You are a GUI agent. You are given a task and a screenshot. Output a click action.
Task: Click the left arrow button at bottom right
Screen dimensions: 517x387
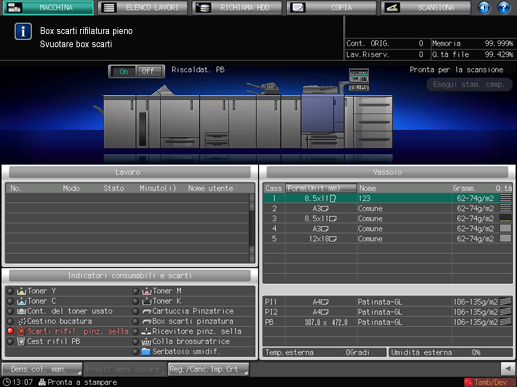508,369
